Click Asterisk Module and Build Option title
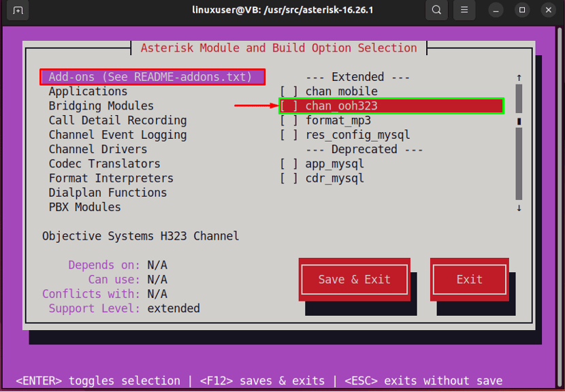This screenshot has width=565, height=392. (279, 48)
